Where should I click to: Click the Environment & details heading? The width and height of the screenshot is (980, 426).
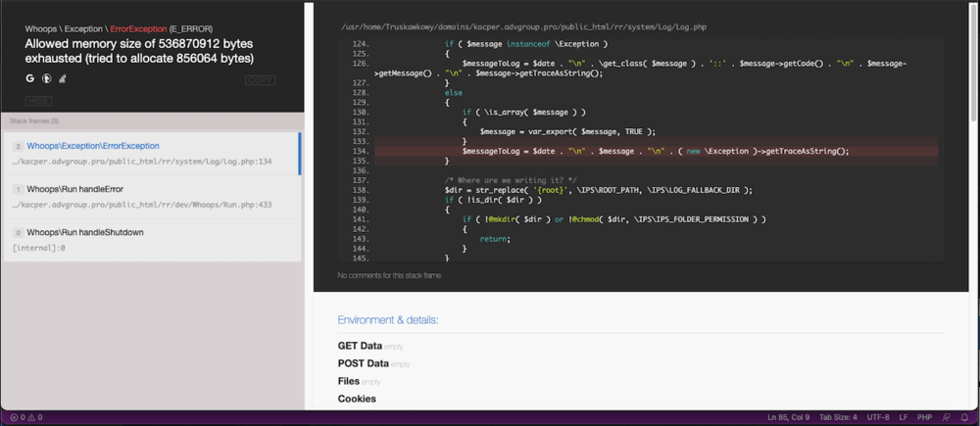pos(387,320)
